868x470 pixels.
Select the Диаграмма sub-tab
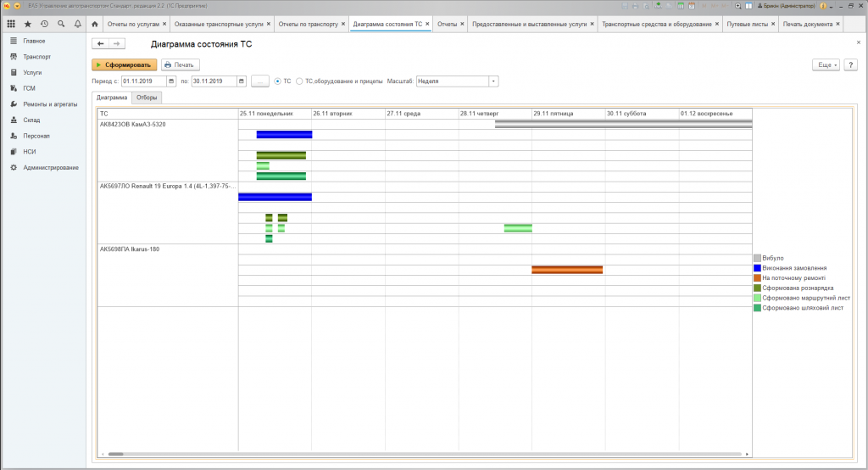(x=112, y=98)
